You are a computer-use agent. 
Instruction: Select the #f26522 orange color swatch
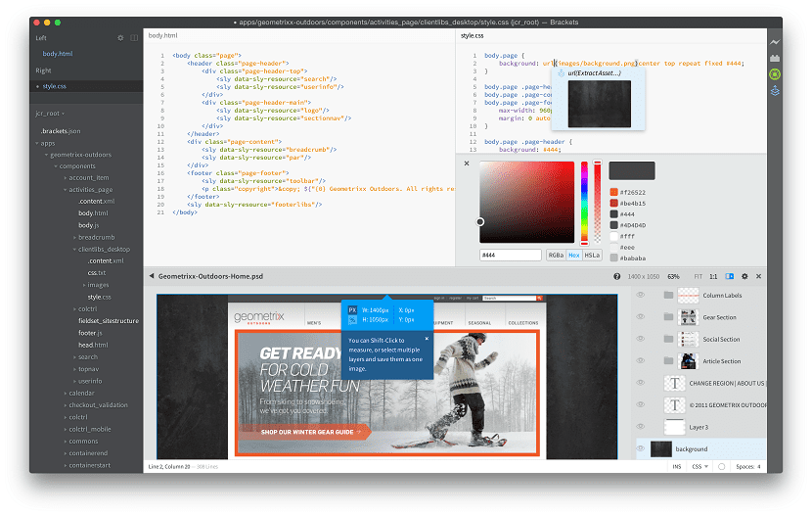point(613,191)
